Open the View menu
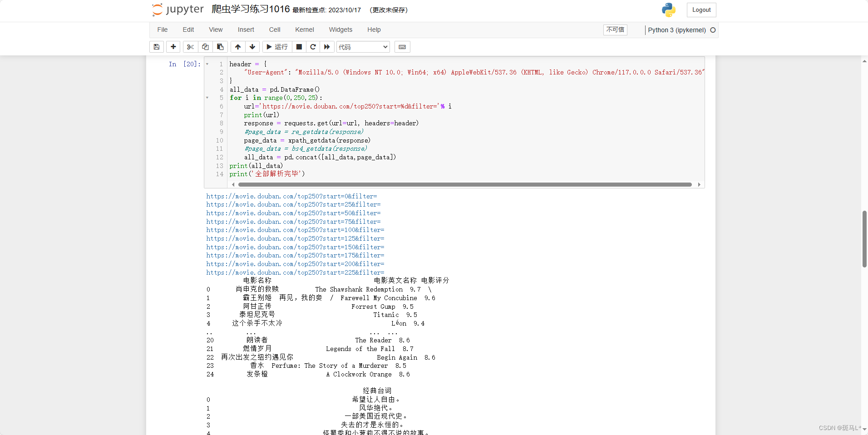Image resolution: width=868 pixels, height=435 pixels. click(216, 30)
